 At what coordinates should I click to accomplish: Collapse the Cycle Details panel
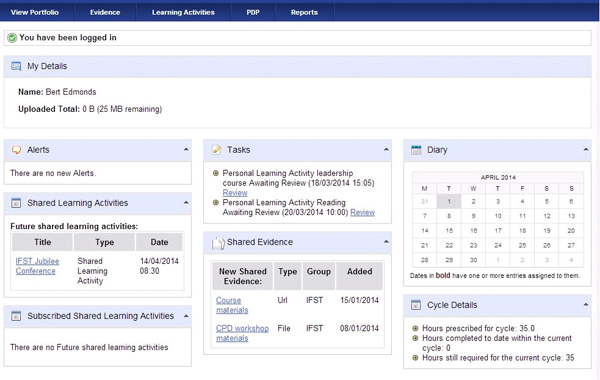[586, 305]
